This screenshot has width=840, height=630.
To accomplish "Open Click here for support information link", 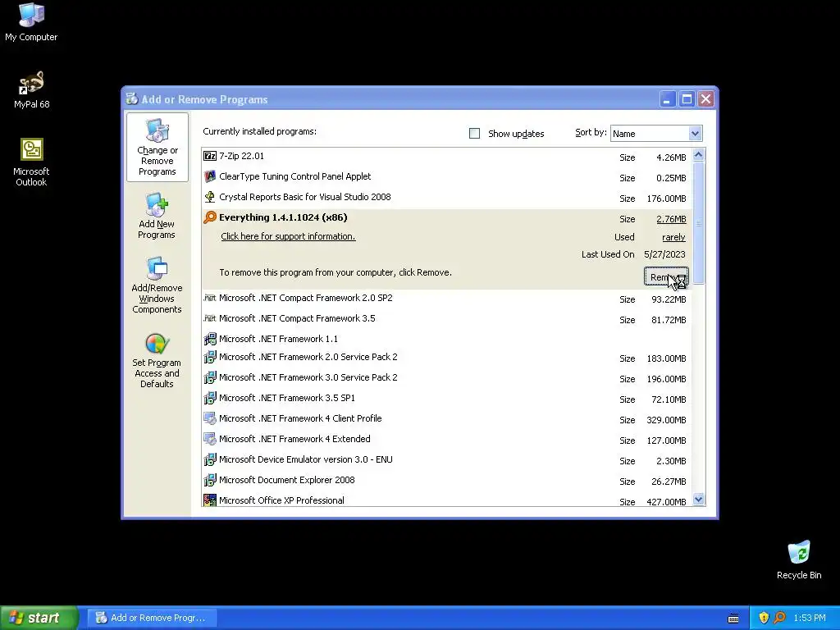I will tap(288, 236).
